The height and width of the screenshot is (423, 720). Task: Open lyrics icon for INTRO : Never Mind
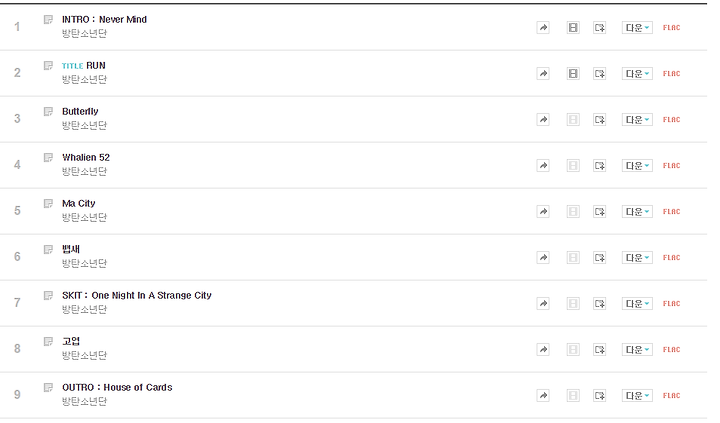click(48, 19)
